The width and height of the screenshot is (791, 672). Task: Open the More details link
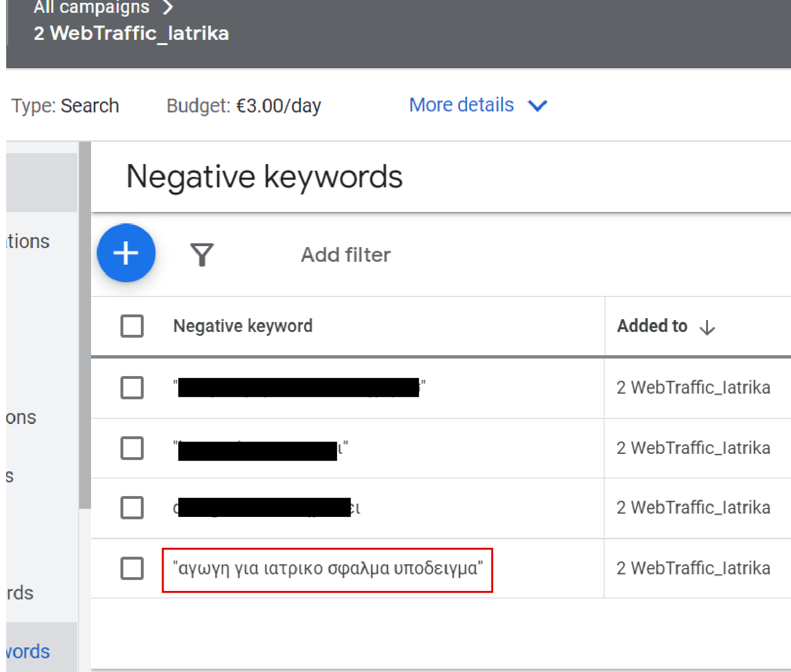click(461, 105)
